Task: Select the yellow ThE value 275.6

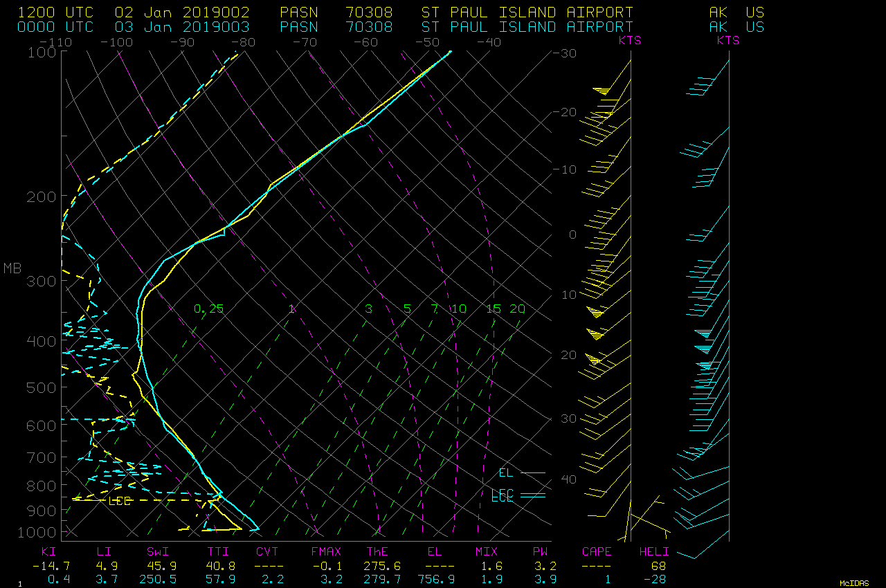Action: point(381,565)
